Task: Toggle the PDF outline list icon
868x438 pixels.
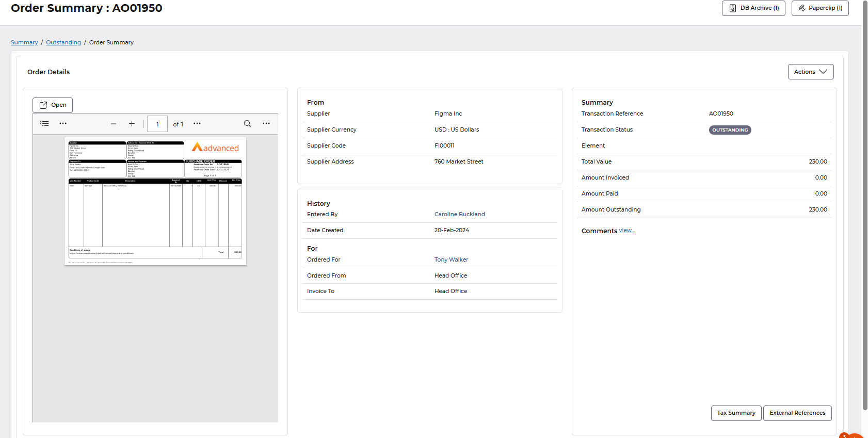Action: [45, 124]
